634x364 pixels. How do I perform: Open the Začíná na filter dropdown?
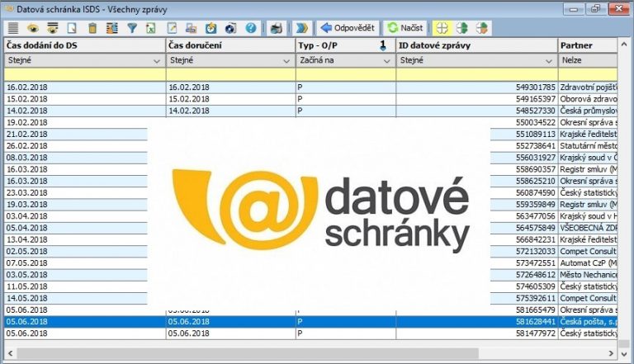click(x=386, y=61)
